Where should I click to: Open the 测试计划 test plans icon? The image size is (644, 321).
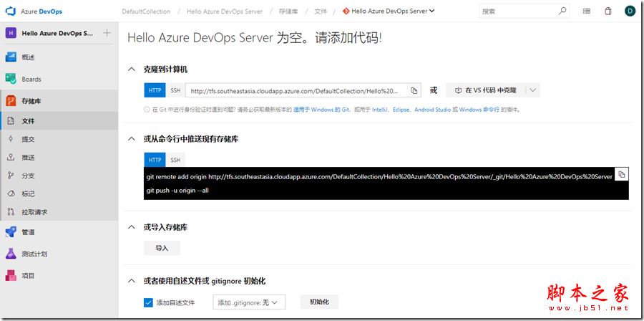[x=11, y=254]
